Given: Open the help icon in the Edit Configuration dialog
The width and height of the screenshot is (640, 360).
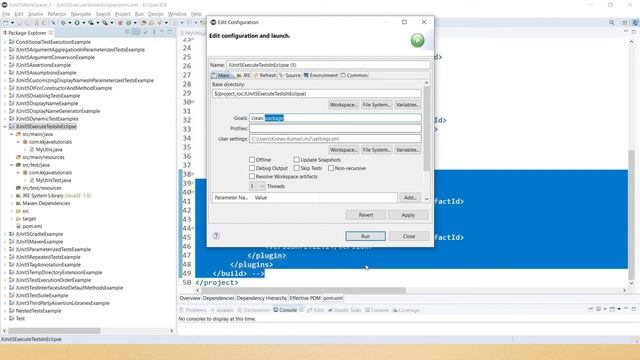Looking at the screenshot, I should click(x=216, y=236).
